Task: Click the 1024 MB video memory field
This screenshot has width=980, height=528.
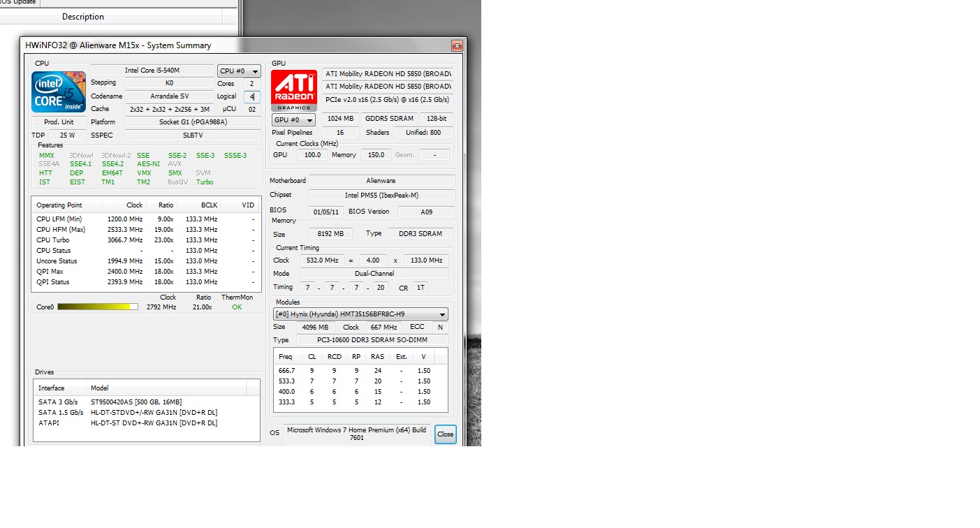Action: 340,119
